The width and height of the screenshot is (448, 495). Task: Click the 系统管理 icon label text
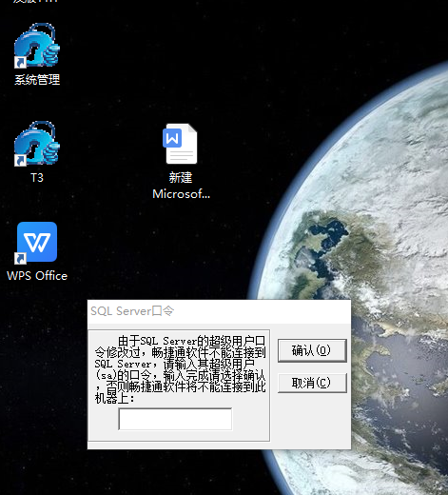pyautogui.click(x=37, y=80)
